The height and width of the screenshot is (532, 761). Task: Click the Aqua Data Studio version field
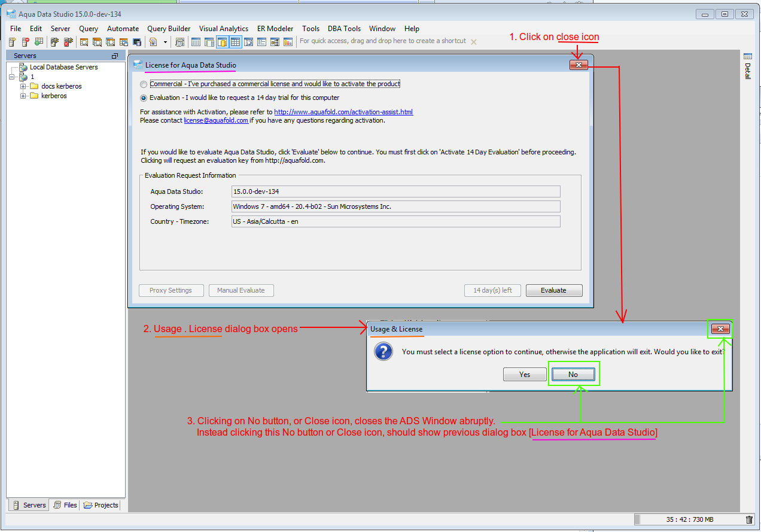(396, 191)
